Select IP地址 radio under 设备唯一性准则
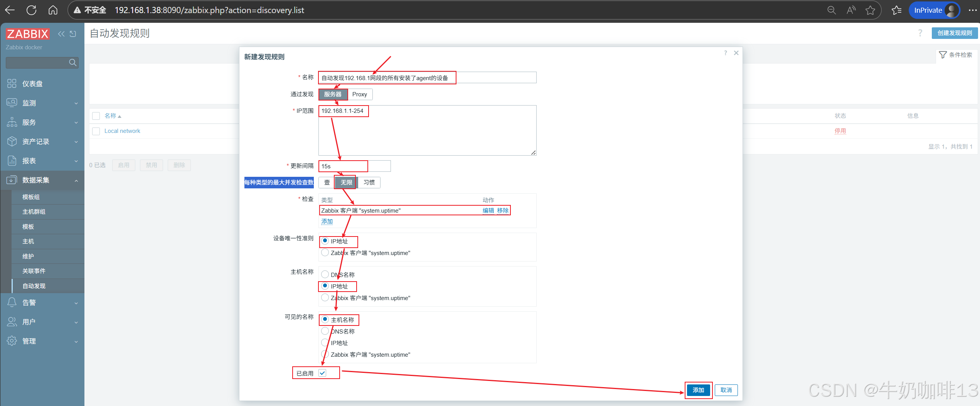The height and width of the screenshot is (406, 980). 325,241
